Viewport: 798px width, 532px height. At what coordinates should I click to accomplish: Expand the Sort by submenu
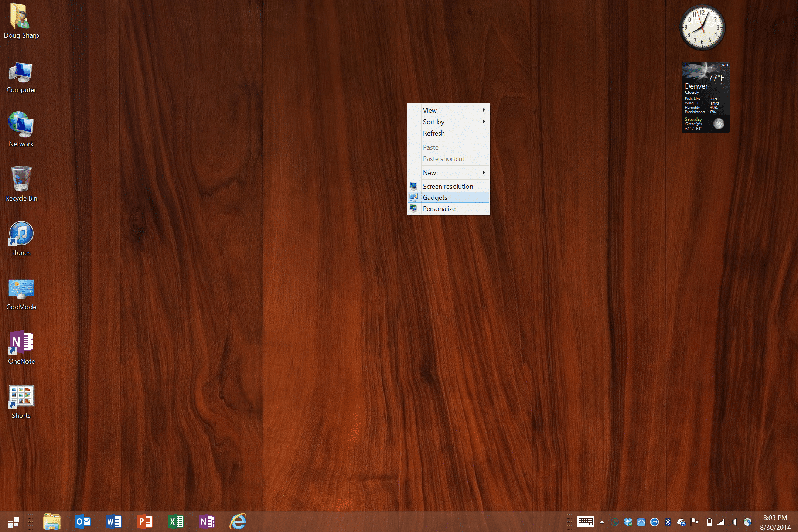point(449,122)
